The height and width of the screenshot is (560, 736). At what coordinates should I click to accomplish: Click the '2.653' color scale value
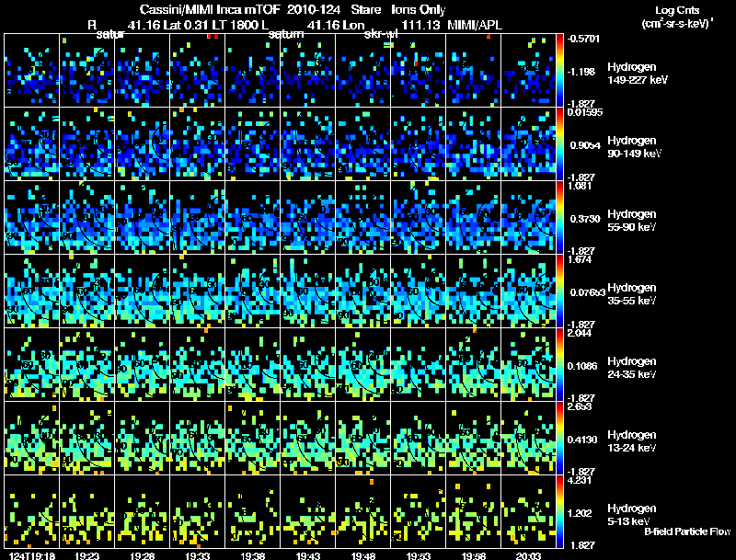point(580,407)
